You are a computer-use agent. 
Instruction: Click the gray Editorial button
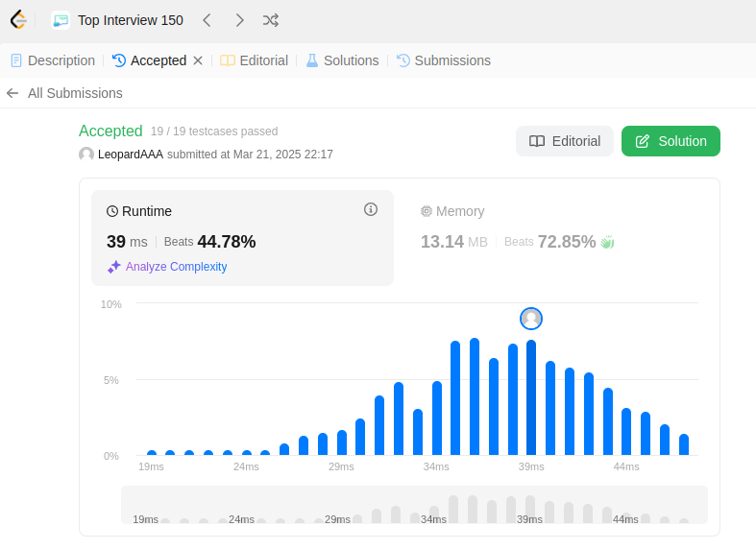(x=565, y=141)
